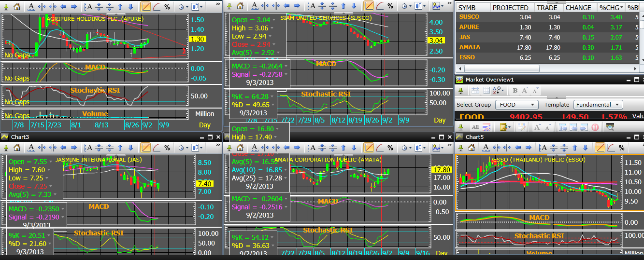
Task: Click the home icon in APURE chart toolbar
Action: [17, 7]
